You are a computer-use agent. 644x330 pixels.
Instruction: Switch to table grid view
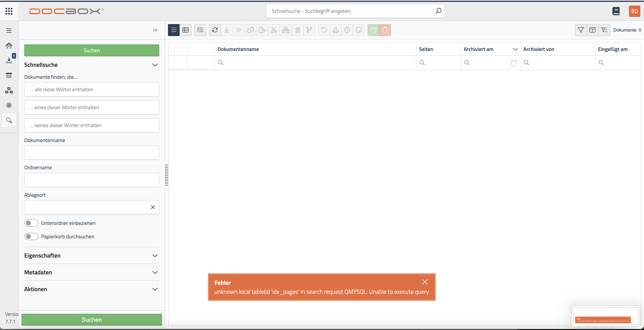(x=186, y=30)
